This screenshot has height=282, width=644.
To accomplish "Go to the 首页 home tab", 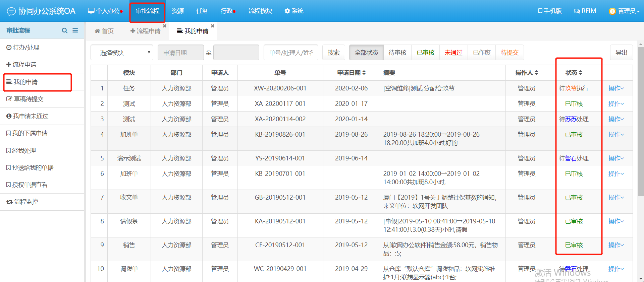I will point(104,31).
